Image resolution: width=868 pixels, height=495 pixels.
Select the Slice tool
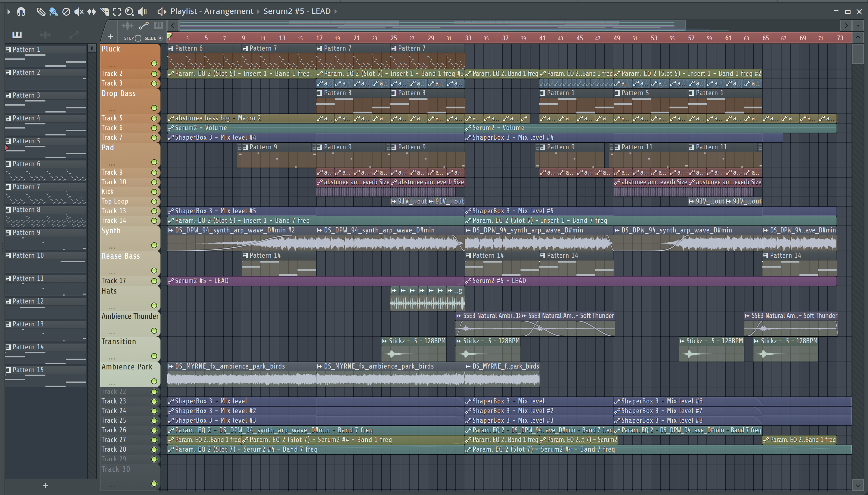pyautogui.click(x=105, y=11)
